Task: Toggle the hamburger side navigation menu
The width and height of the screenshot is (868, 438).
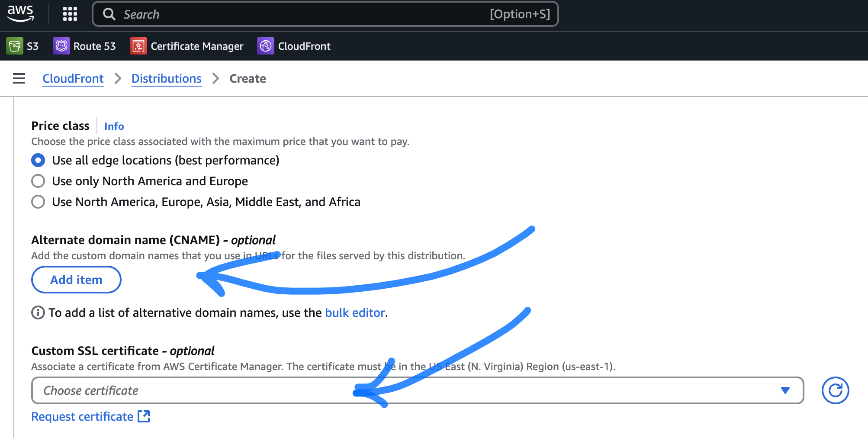Action: pos(19,78)
